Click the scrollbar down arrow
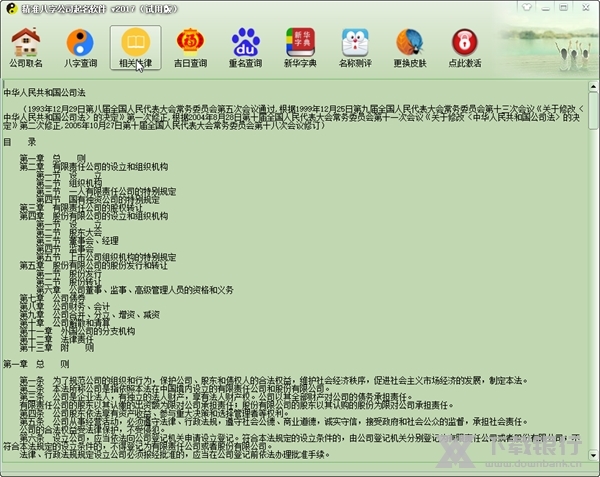 point(593,455)
